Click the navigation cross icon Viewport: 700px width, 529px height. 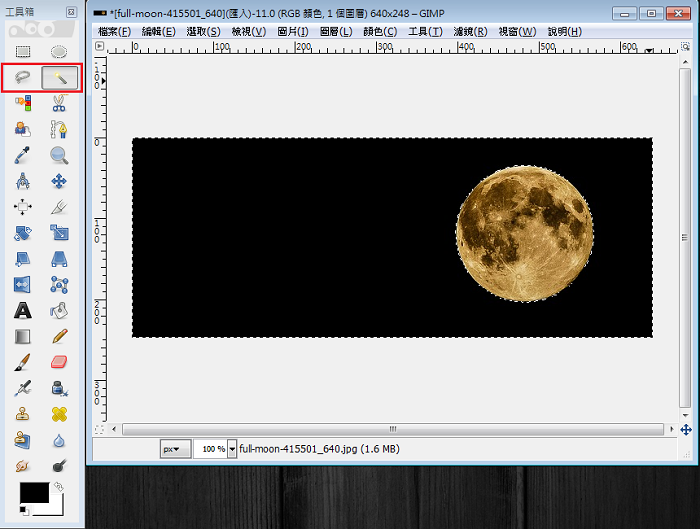pos(686,429)
